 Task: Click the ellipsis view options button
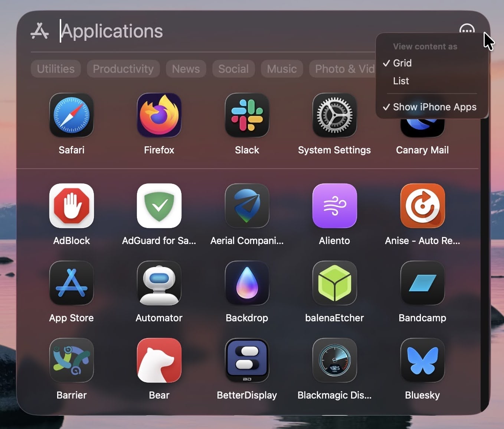[467, 30]
